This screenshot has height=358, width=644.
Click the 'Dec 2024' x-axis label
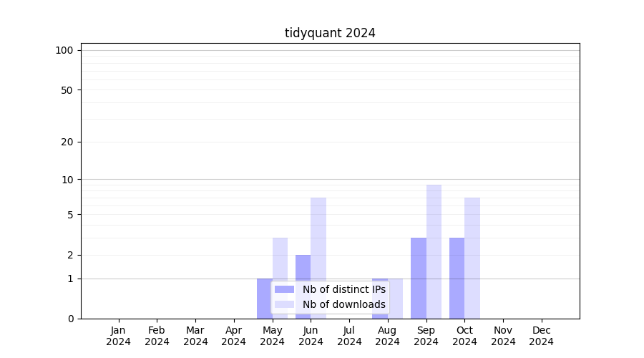pyautogui.click(x=541, y=336)
